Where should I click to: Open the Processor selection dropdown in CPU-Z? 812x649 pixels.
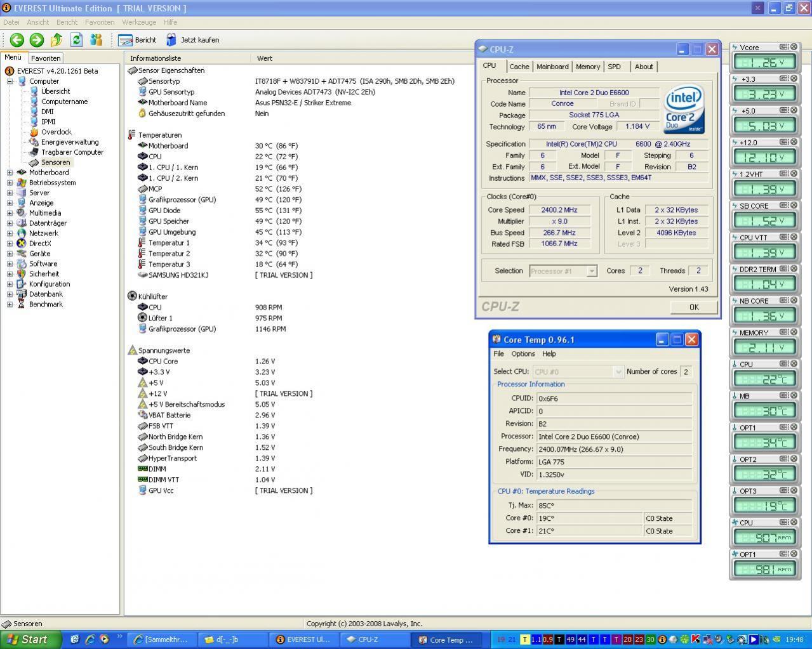click(x=592, y=271)
